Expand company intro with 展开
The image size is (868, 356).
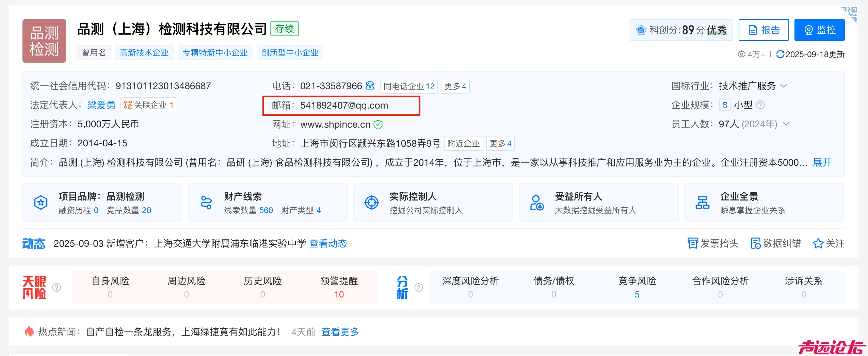coord(822,162)
